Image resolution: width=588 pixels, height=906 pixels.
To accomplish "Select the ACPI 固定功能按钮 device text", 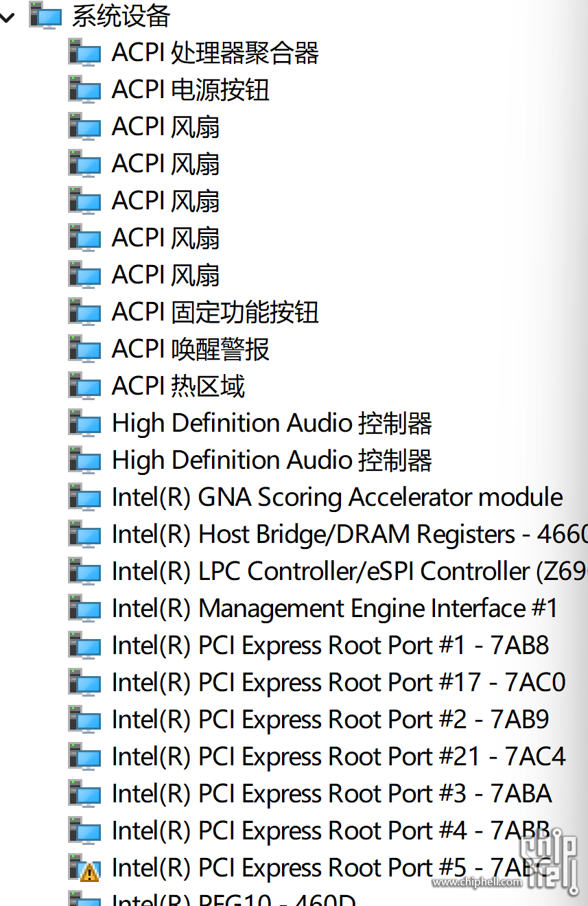I will (x=215, y=312).
